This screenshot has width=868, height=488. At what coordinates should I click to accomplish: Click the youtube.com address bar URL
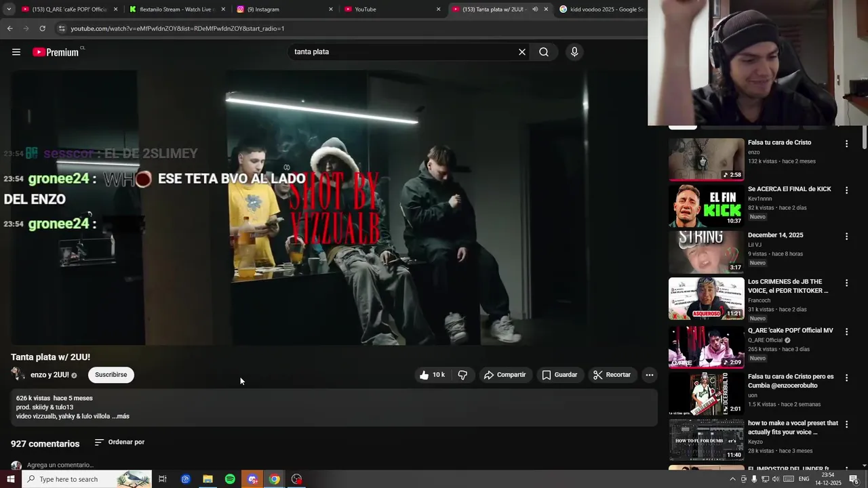click(x=178, y=28)
